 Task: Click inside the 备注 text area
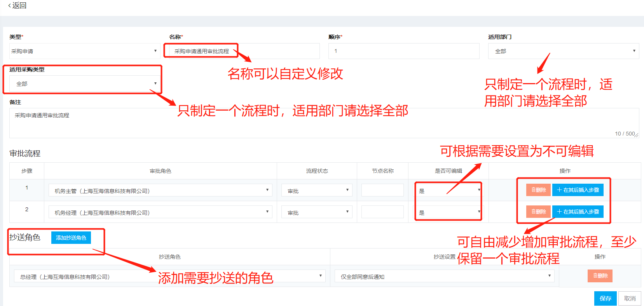(x=324, y=123)
